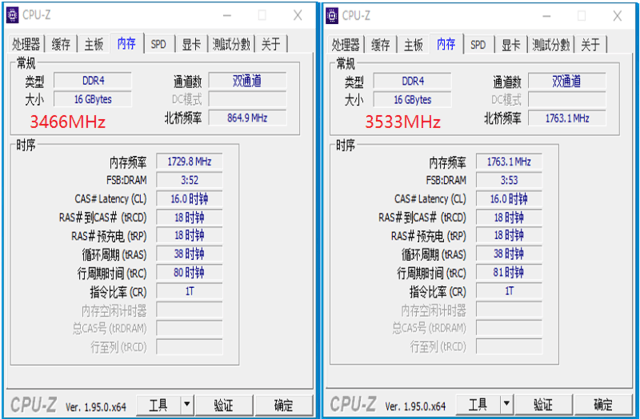Image resolution: width=640 pixels, height=419 pixels.
Task: Open 測試分數 tab in left CPU-Z window
Action: (231, 44)
